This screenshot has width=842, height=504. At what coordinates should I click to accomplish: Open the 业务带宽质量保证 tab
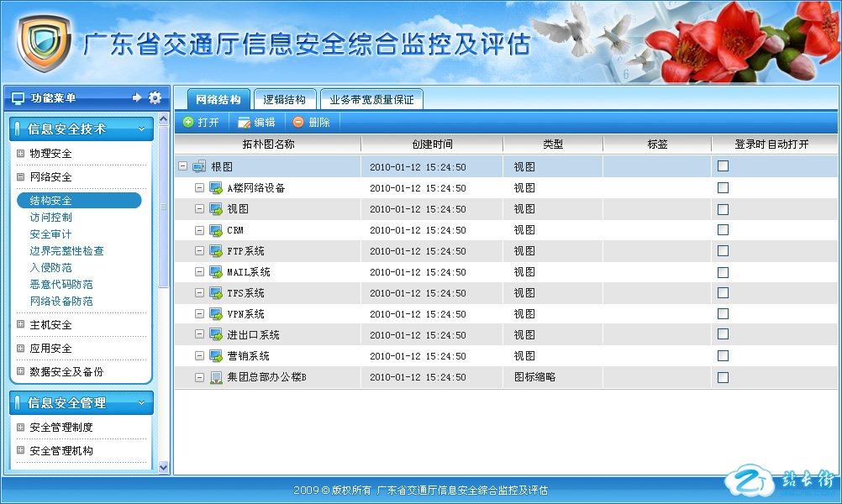pos(371,100)
